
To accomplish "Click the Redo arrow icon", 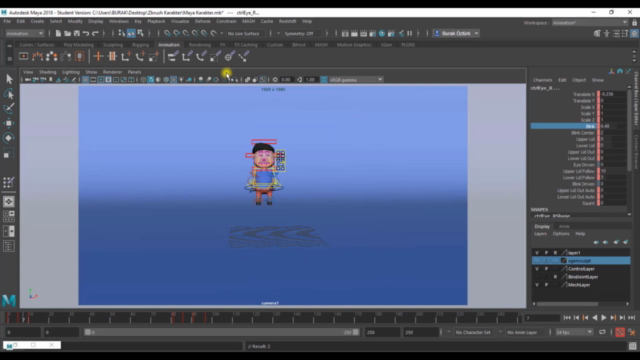I will coord(96,33).
